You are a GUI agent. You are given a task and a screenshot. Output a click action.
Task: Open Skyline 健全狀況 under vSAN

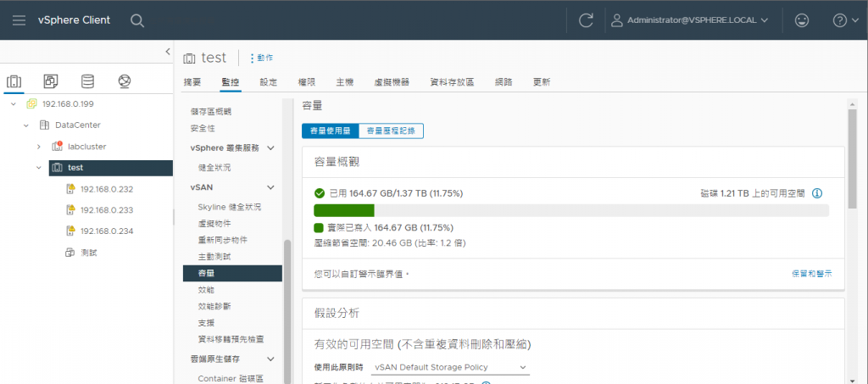[x=229, y=207]
